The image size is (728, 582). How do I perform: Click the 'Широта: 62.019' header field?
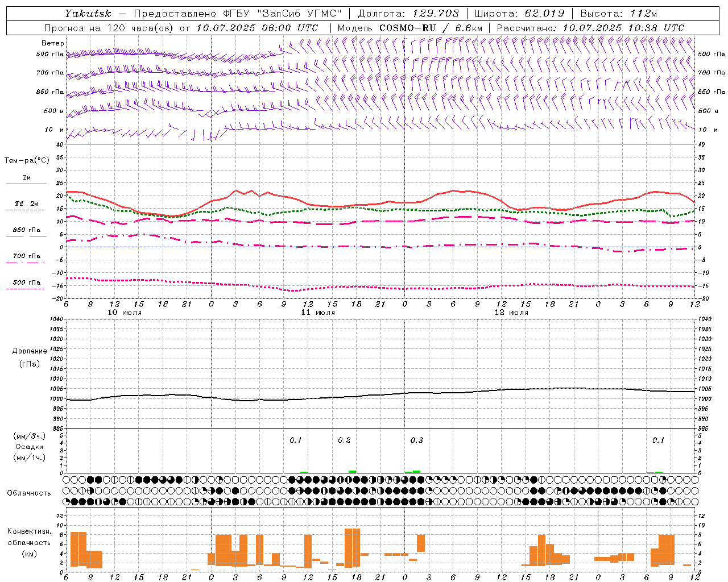click(x=519, y=14)
